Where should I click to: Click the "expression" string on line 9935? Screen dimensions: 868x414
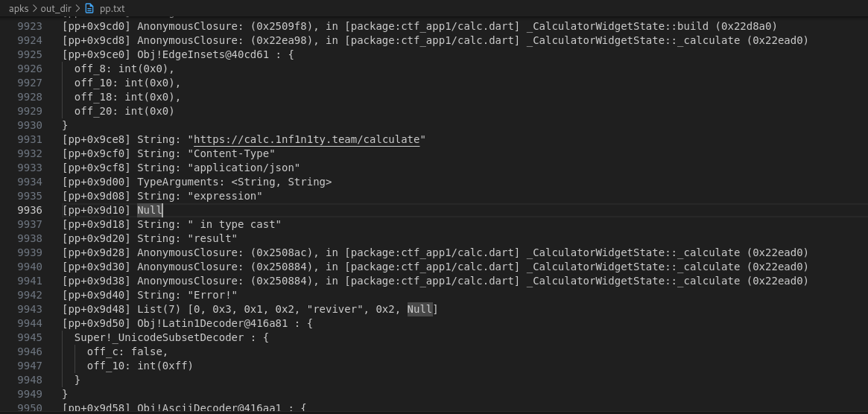pos(225,196)
